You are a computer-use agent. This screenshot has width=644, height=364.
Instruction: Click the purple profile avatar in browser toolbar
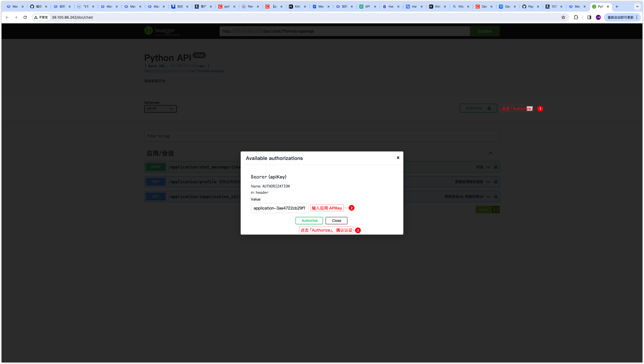pos(598,17)
